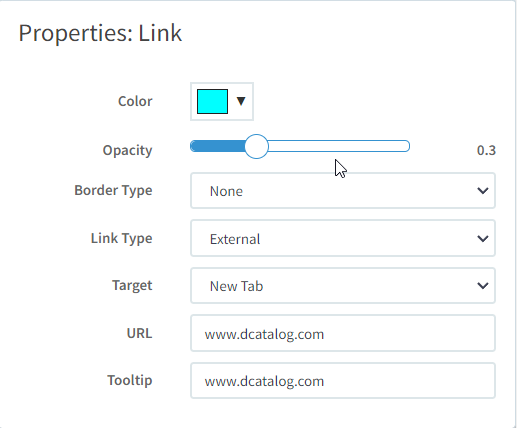The height and width of the screenshot is (428, 517).
Task: Click the Link Type label
Action: click(122, 239)
